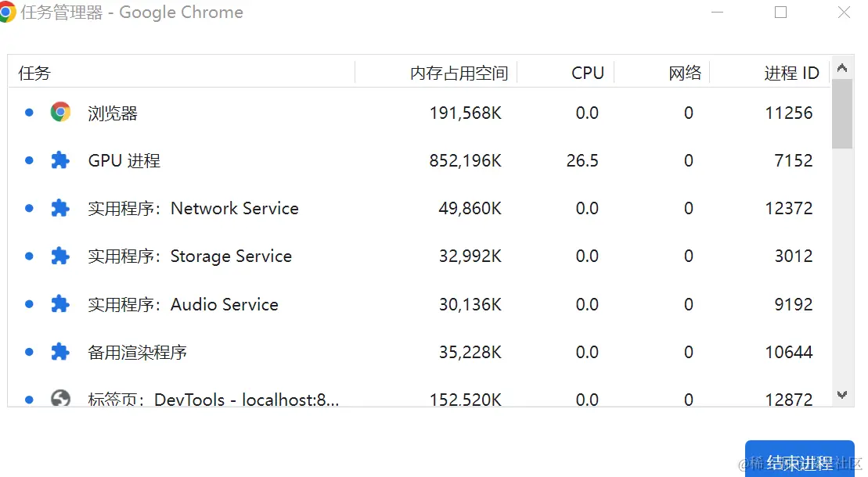Click the Chrome icon in the 浏览器 row
Screen dimensions: 868x477
pos(60,113)
